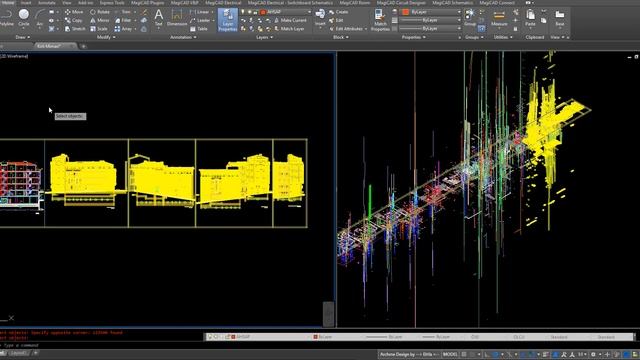640x360 pixels.
Task: Click the Fillet tool
Action: coord(123,20)
